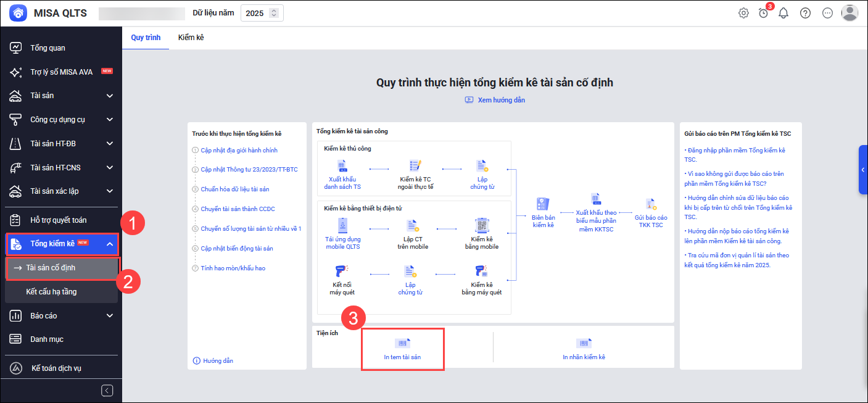Click the Tải ứng dụng mobile QLTS icon
This screenshot has width=868, height=403.
pos(343,225)
